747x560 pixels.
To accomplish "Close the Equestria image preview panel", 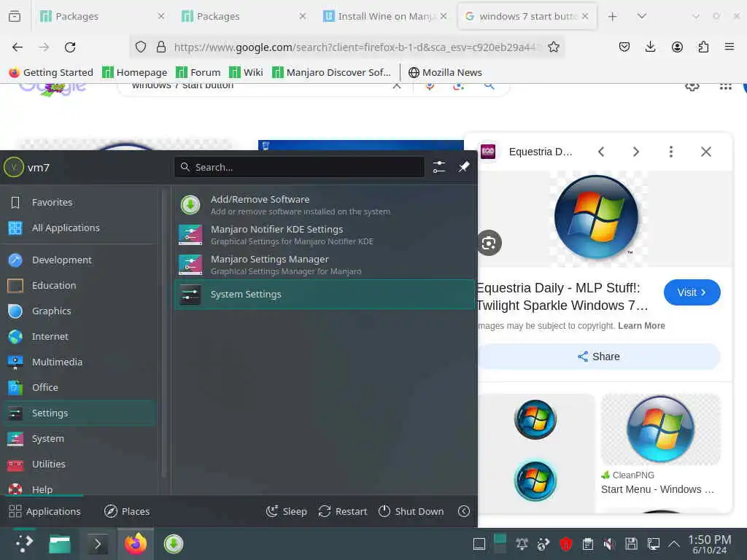I will (x=706, y=152).
